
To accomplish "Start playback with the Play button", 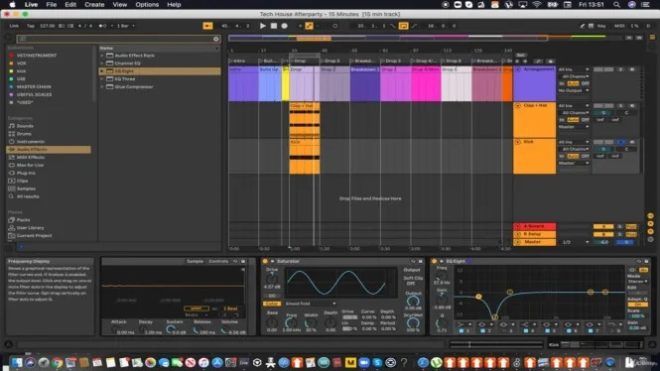I will click(263, 26).
